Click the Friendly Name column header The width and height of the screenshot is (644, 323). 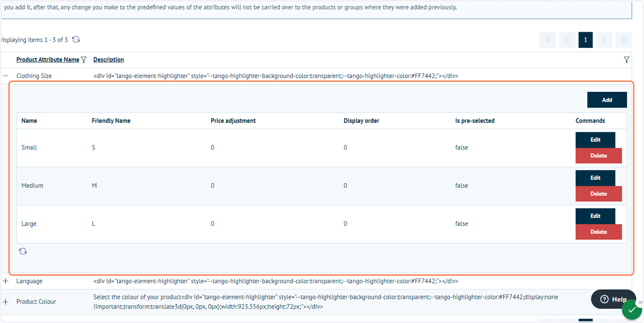(111, 121)
